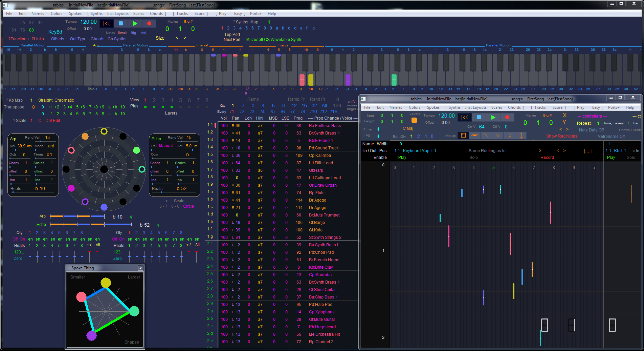This screenshot has height=351, width=644.
Task: Click the magenta dot on the scale circle
Action: pos(71,188)
